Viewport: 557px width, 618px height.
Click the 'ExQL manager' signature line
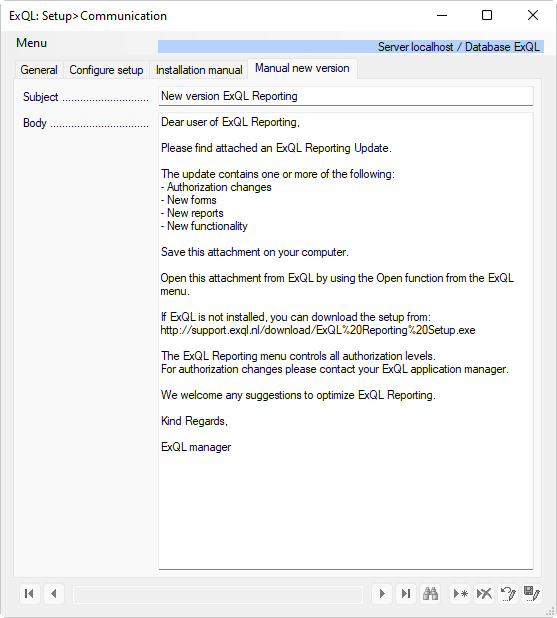pos(196,447)
